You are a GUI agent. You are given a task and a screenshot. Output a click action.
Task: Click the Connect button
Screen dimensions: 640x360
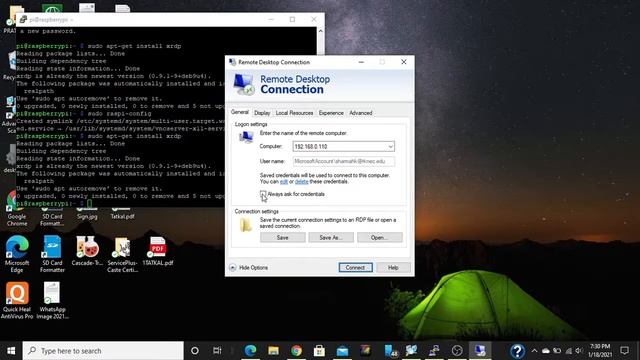click(356, 267)
